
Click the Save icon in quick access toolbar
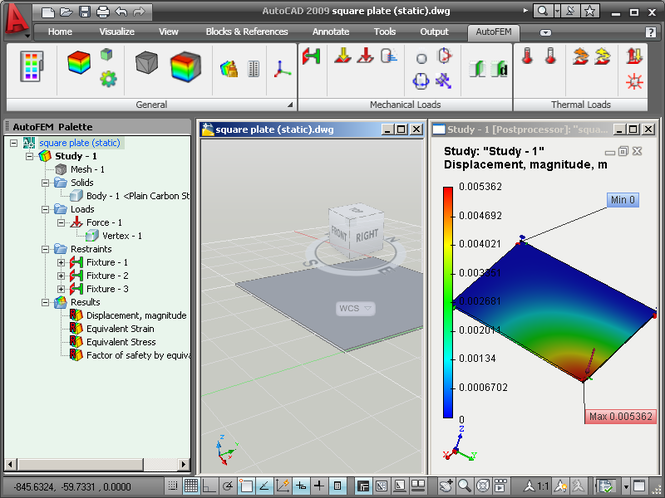[x=85, y=12]
